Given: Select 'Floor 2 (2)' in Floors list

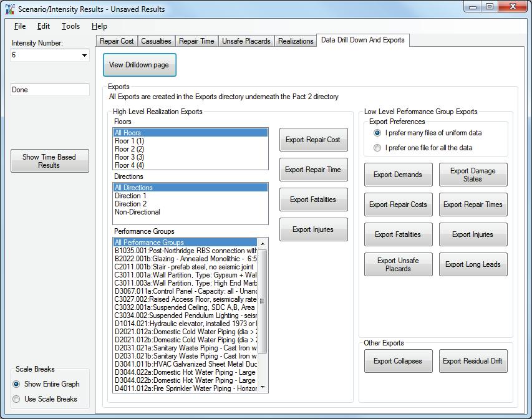Looking at the screenshot, I should (x=190, y=149).
